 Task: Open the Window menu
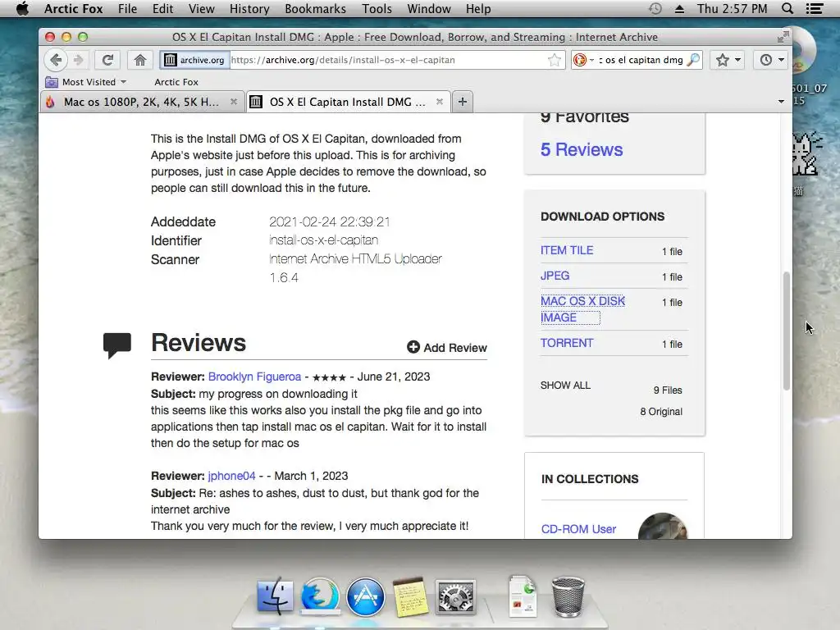429,9
